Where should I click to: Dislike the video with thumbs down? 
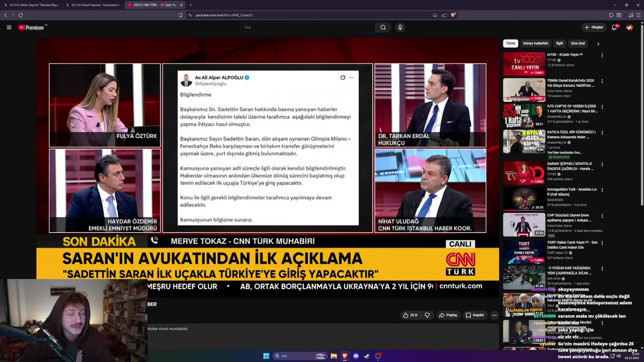pyautogui.click(x=427, y=315)
